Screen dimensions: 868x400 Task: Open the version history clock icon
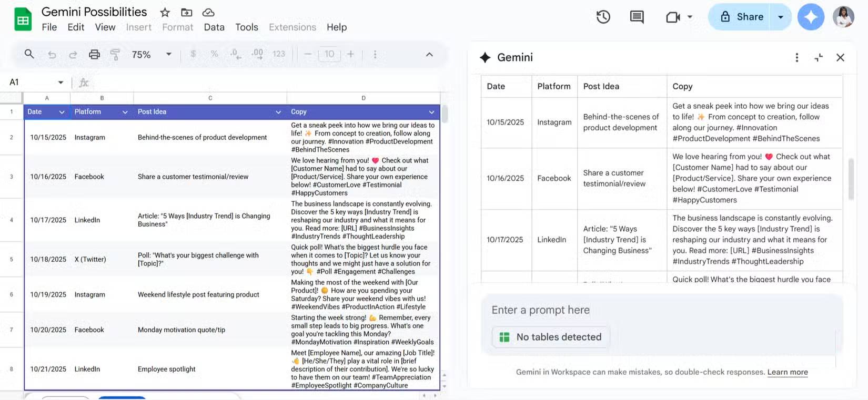[x=603, y=17]
